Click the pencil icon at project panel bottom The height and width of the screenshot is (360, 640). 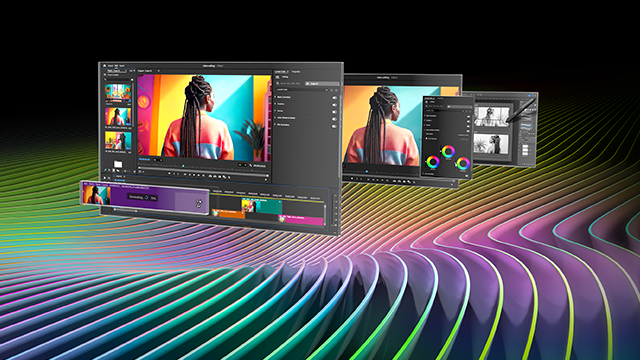[x=105, y=170]
